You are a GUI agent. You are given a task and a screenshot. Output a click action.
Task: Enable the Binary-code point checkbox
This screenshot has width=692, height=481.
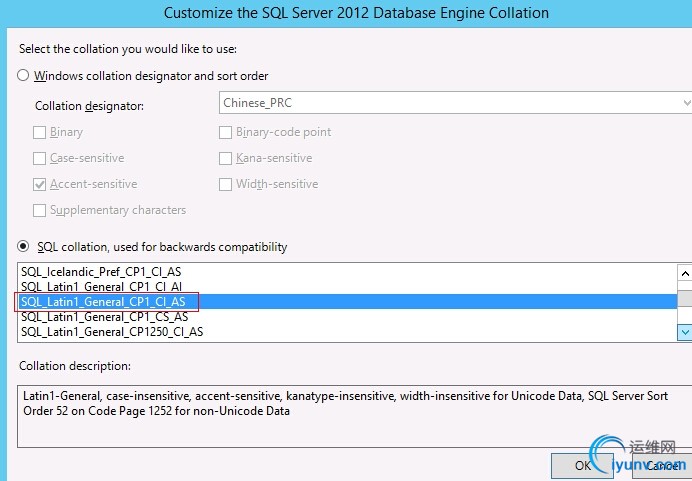pyautogui.click(x=226, y=132)
